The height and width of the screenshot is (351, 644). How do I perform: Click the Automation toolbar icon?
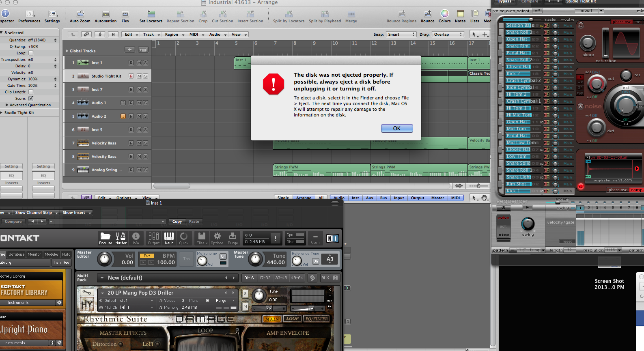click(106, 17)
